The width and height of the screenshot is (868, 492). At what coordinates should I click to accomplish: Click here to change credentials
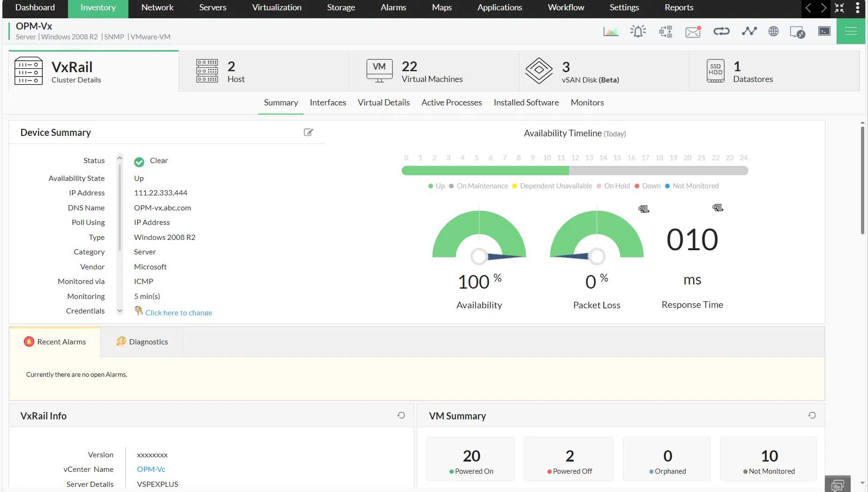(179, 313)
